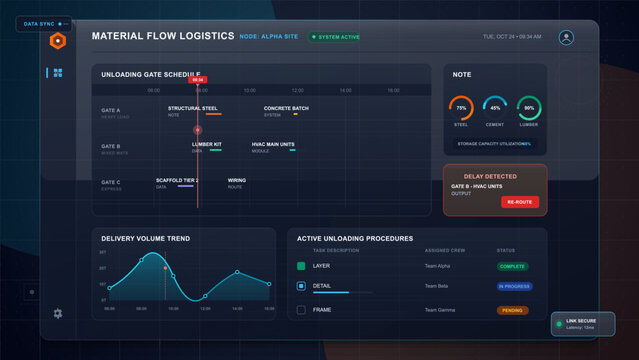
Task: Click the Gate B - HVAC Units alert text
Action: (476, 186)
